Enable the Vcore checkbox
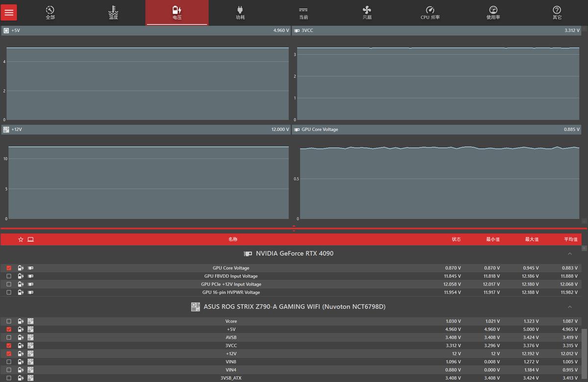588x382 pixels. click(x=9, y=321)
